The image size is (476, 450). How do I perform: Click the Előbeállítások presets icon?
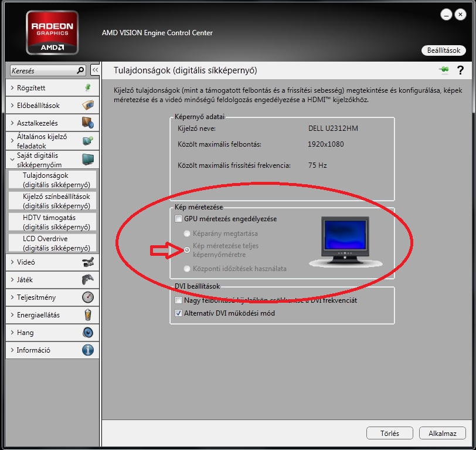(x=88, y=105)
